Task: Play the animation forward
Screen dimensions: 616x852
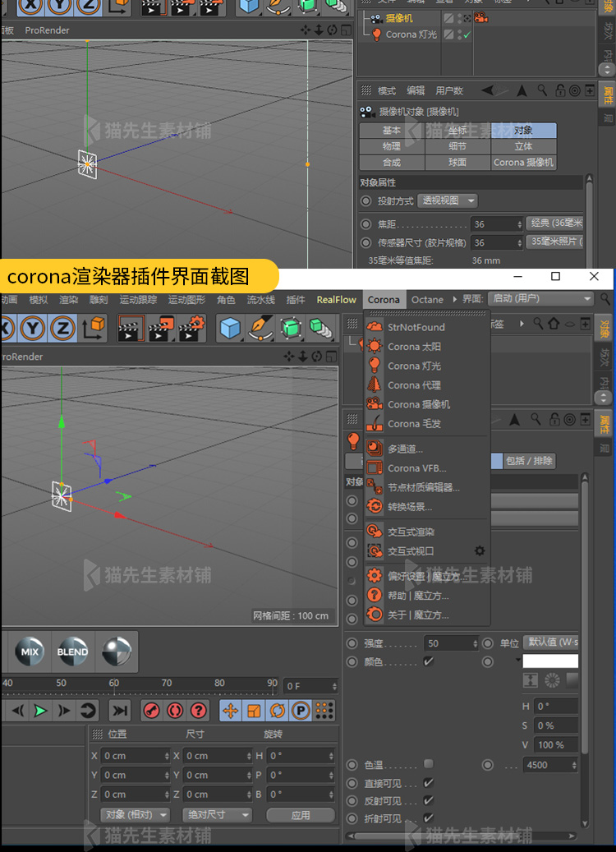Action: pos(40,710)
